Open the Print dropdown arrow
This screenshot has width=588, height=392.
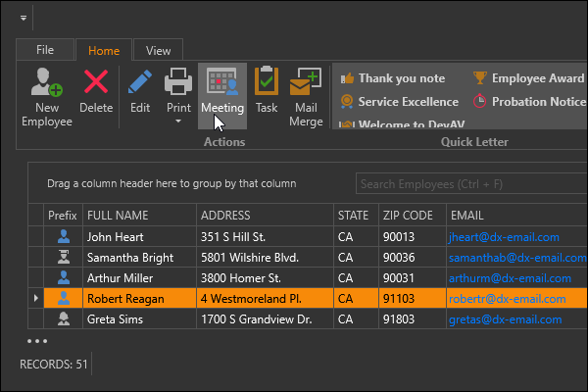pyautogui.click(x=178, y=122)
